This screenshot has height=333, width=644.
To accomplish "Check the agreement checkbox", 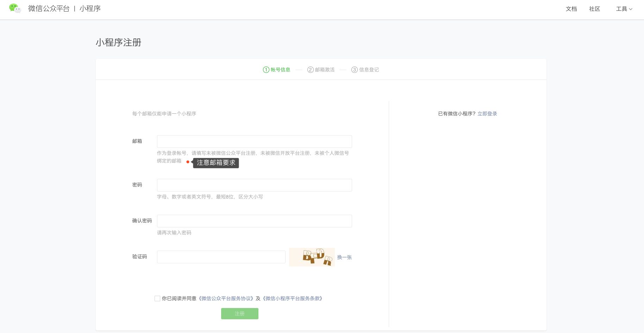I will click(157, 299).
